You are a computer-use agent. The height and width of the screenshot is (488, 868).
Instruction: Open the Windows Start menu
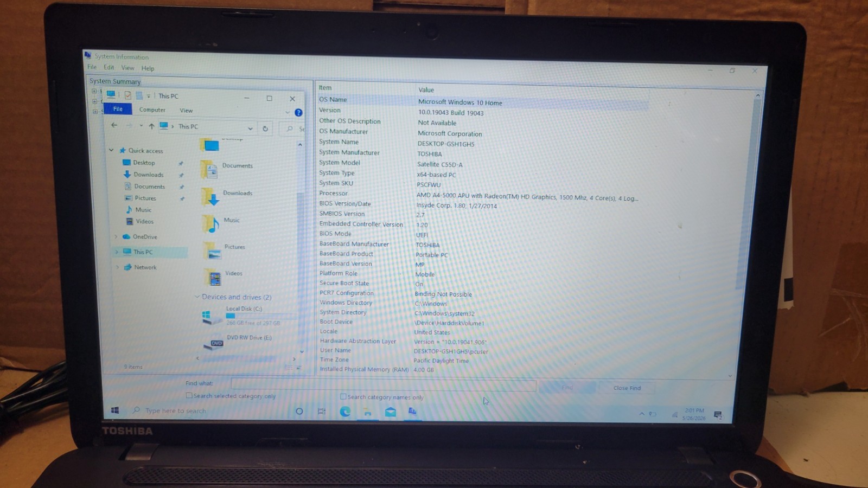point(115,410)
